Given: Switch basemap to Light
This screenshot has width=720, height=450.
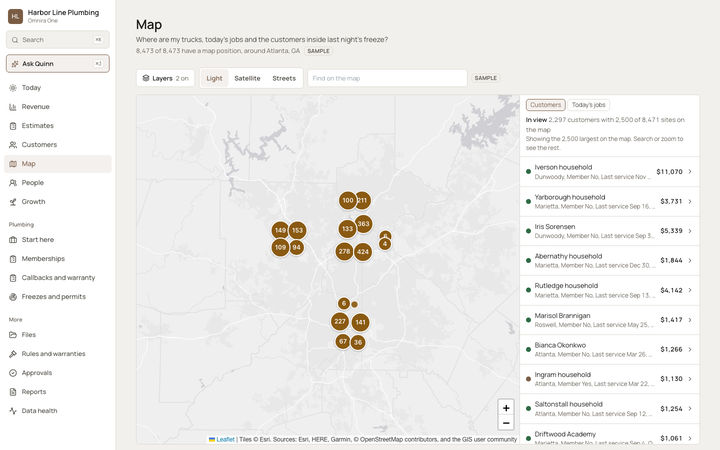Looking at the screenshot, I should coord(214,78).
